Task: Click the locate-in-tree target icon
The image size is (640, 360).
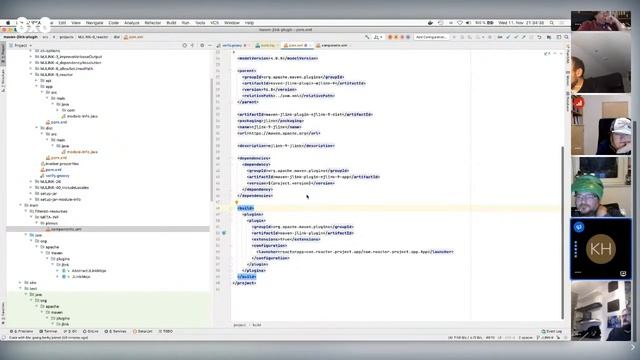Action: (x=184, y=45)
